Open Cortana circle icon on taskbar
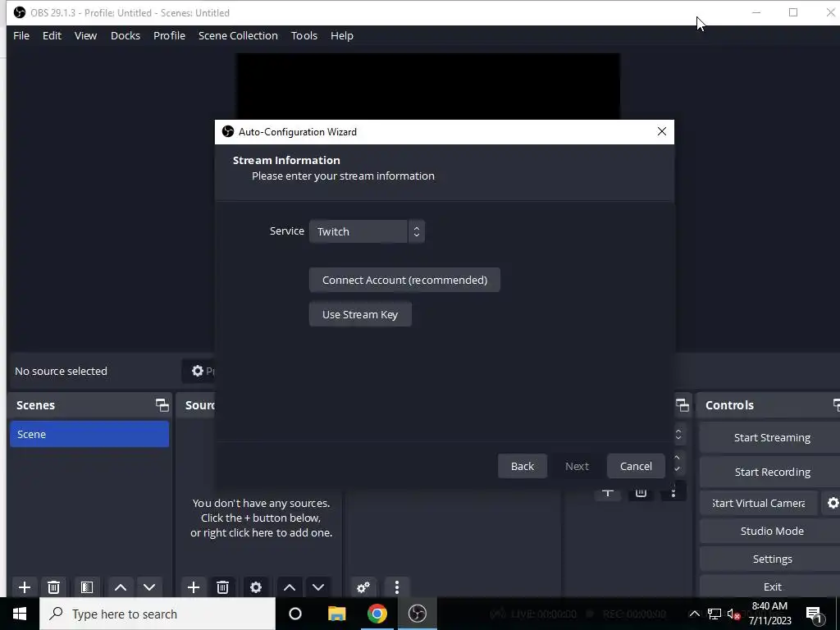 coord(295,614)
